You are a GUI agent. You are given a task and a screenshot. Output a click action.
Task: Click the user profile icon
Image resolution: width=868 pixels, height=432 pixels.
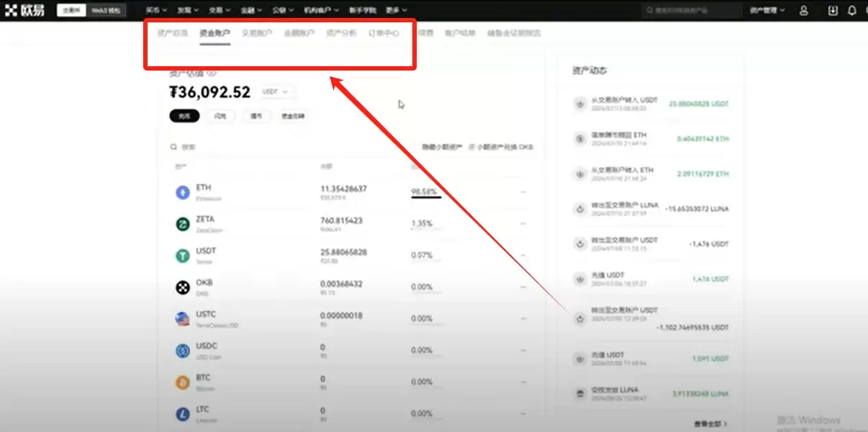click(804, 10)
